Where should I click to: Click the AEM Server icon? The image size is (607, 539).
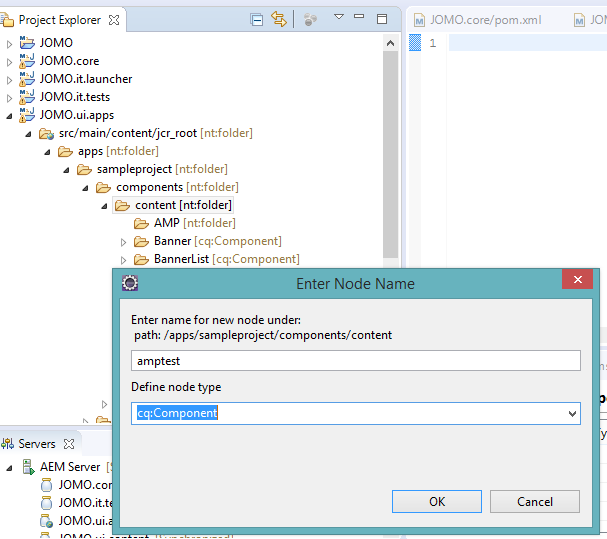28,467
